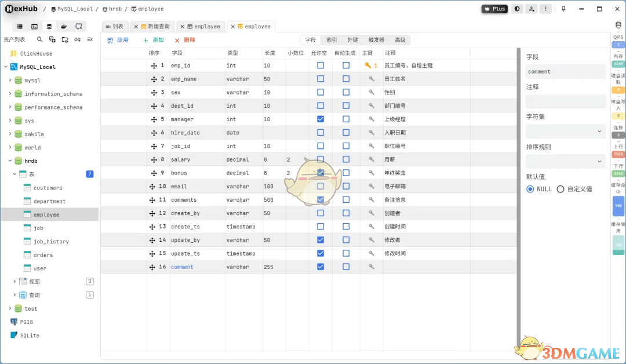Open the user account icon in title bar

[x=532, y=9]
